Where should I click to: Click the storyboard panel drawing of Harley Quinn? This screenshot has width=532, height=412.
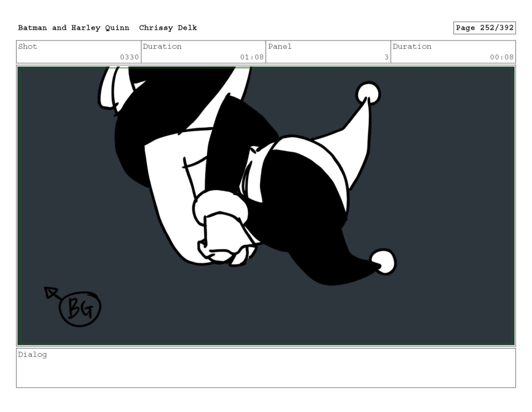(266, 206)
